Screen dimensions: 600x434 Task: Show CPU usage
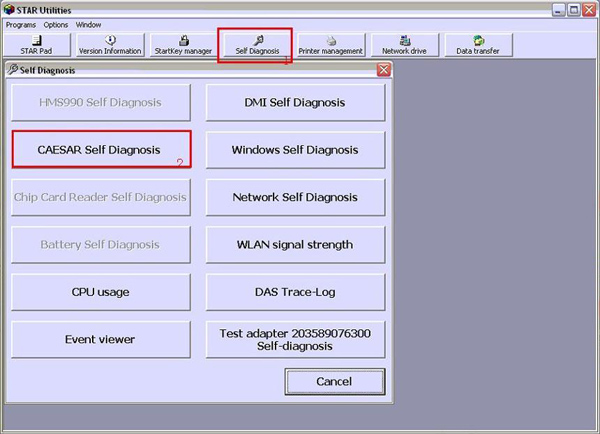101,292
